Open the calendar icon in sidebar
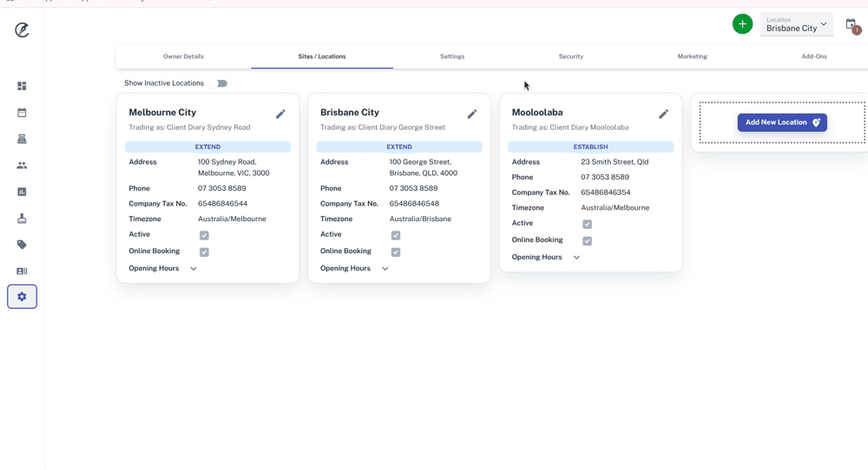Image resolution: width=868 pixels, height=470 pixels. point(22,113)
